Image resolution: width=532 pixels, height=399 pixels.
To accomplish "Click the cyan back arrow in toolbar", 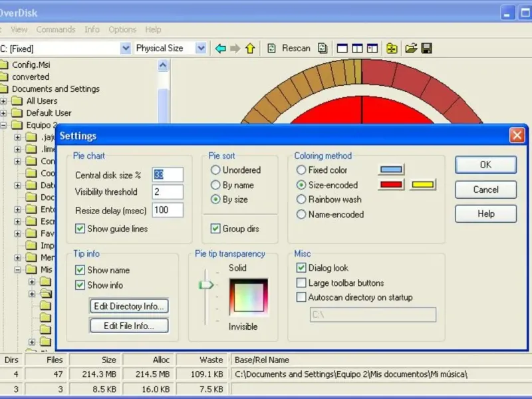I will [x=221, y=49].
